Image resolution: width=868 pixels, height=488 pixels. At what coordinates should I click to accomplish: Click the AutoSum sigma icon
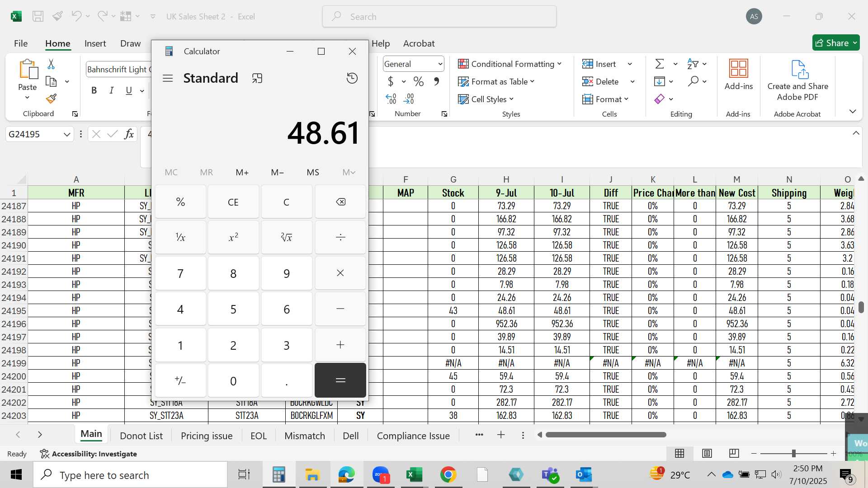coord(660,64)
